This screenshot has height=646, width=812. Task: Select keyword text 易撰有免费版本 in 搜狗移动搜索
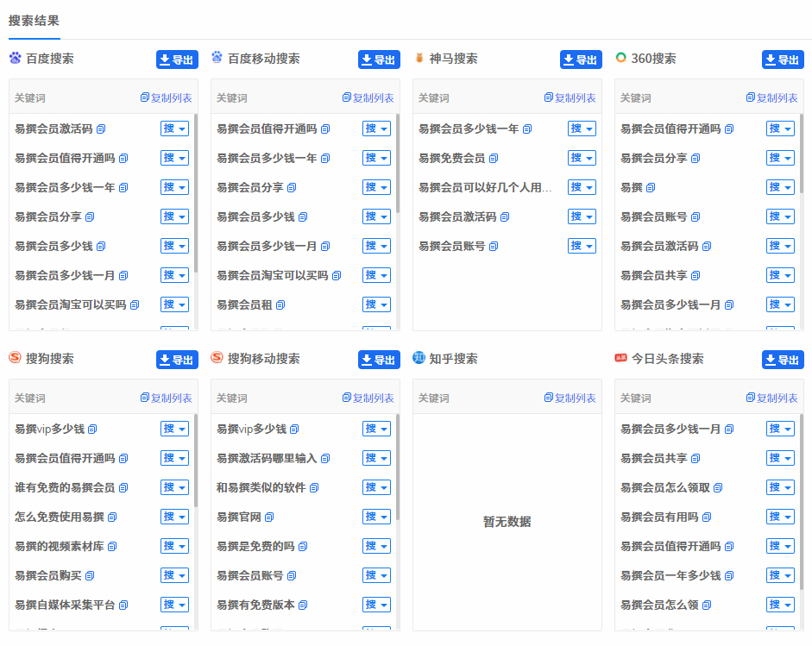[255, 605]
